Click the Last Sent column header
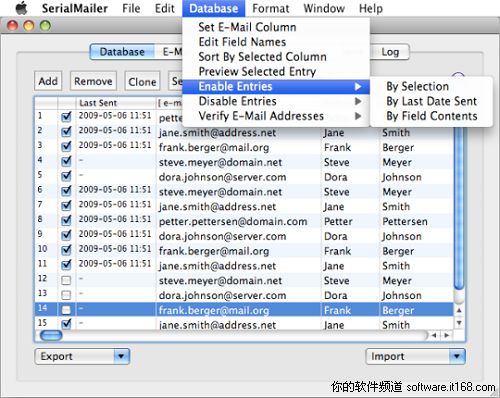 116,103
